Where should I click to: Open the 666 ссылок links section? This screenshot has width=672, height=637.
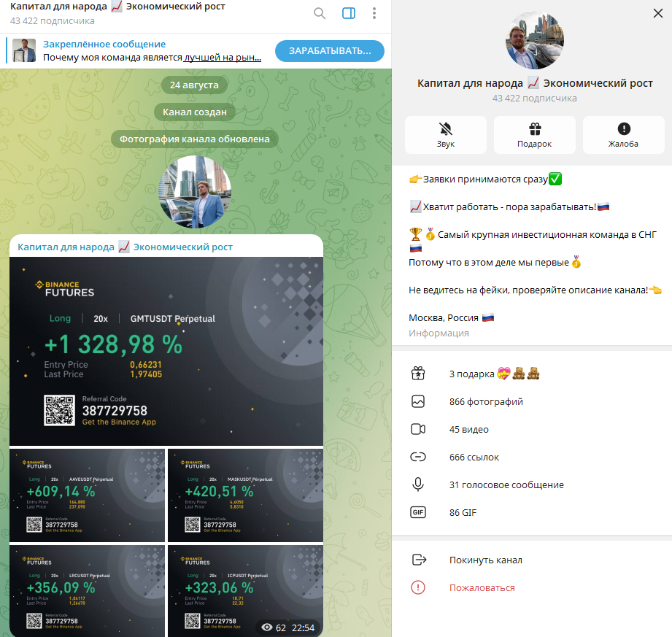tap(532, 457)
